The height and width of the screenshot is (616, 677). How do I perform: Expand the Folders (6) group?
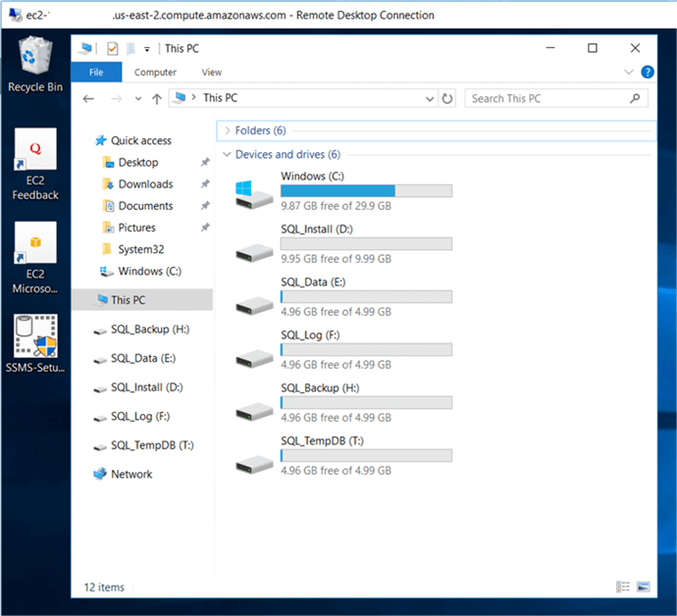(x=228, y=130)
